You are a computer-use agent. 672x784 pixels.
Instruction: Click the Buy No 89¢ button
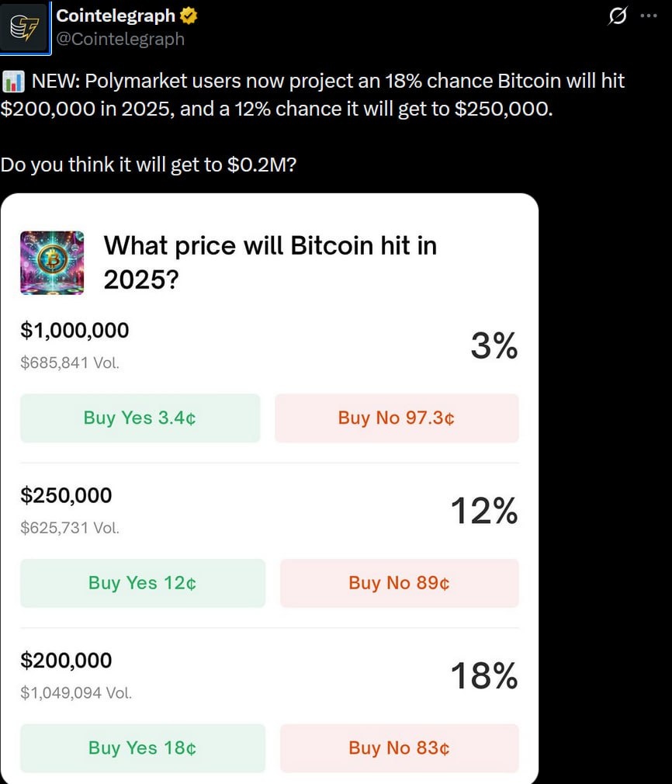pos(399,583)
